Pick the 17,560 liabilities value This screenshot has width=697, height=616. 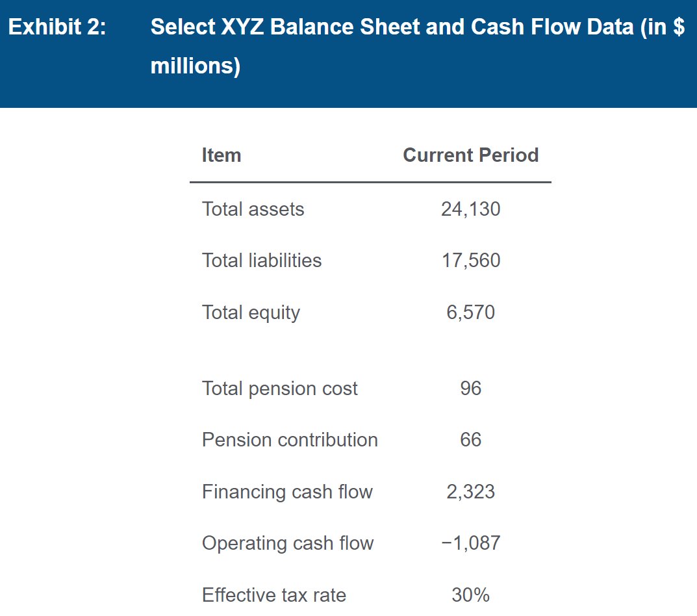coord(470,261)
